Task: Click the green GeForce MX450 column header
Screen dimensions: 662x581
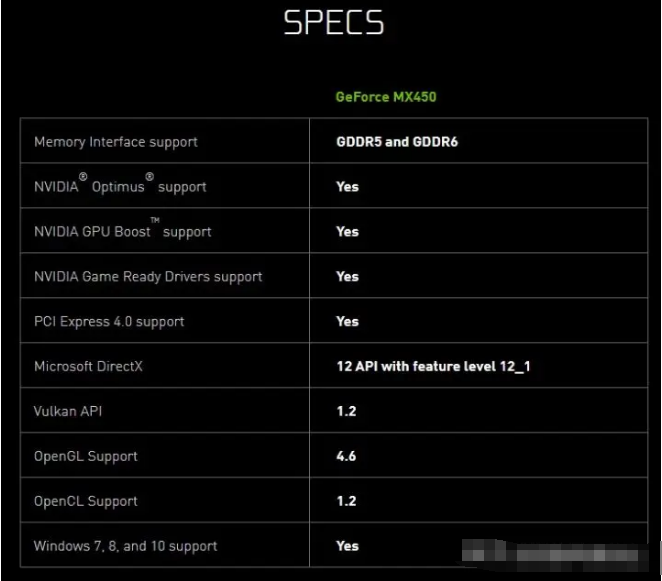Action: click(385, 97)
